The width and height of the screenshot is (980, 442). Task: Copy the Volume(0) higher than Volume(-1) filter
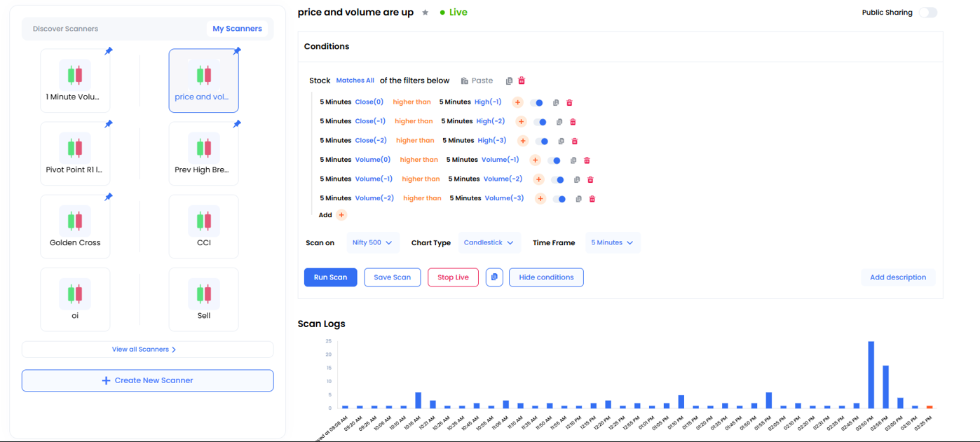pyautogui.click(x=573, y=160)
